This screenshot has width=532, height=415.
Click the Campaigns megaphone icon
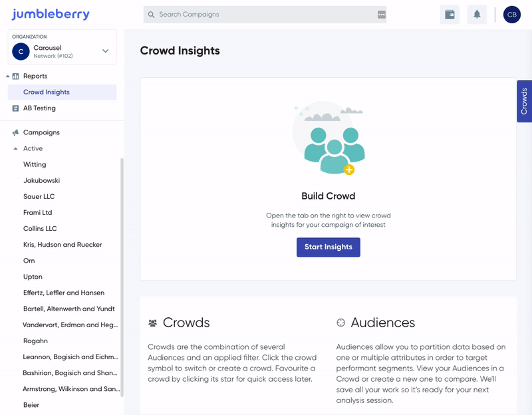coord(15,132)
